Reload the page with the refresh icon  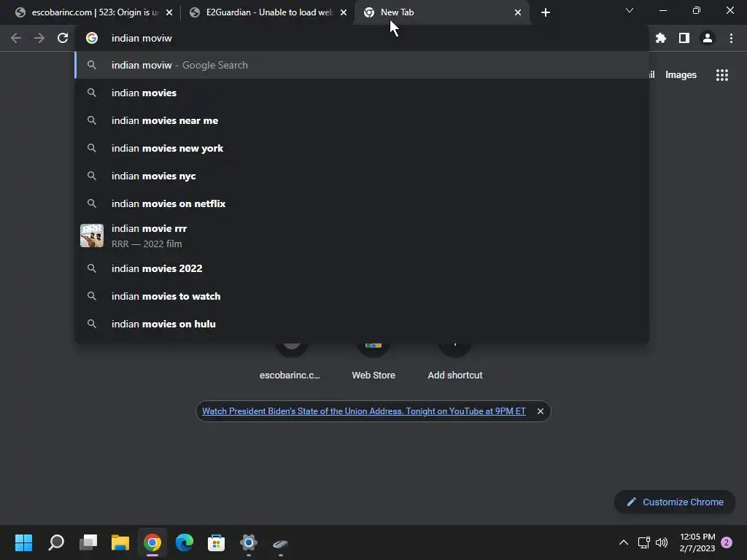pos(63,38)
